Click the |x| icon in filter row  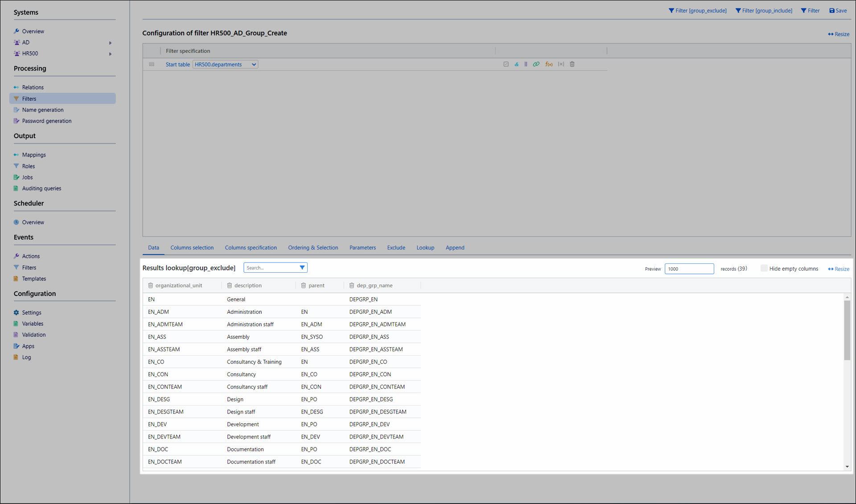561,64
